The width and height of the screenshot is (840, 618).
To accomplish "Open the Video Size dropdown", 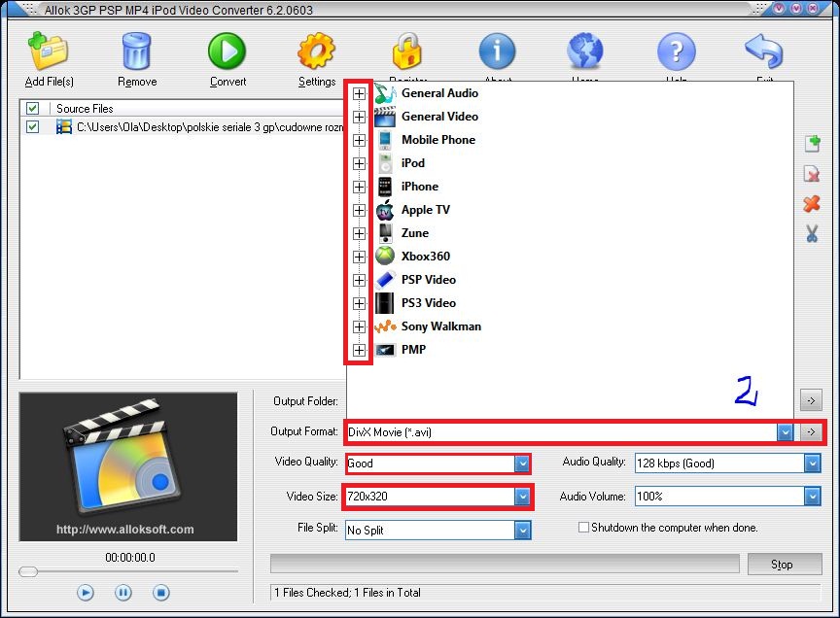I will click(522, 497).
